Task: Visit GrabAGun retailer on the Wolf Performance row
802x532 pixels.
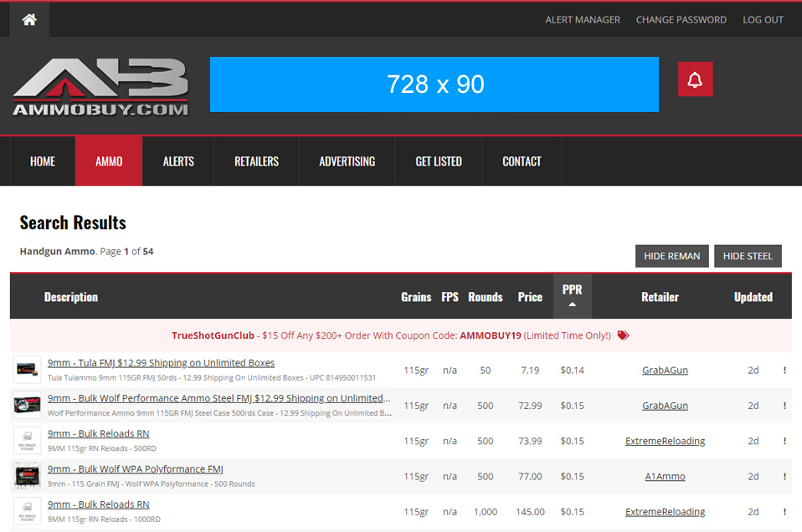Action: tap(665, 405)
